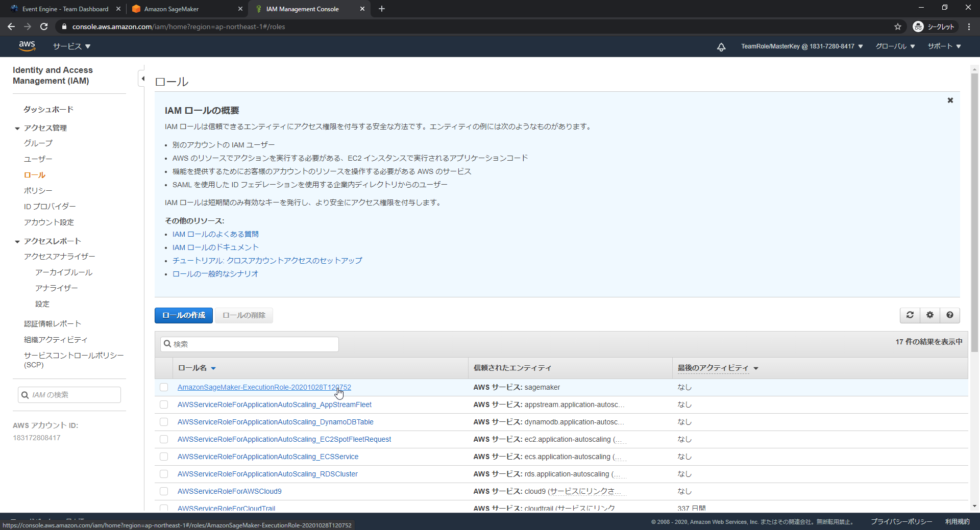The height and width of the screenshot is (530, 980).
Task: Select checkbox for AutoScaling_ECSService role
Action: click(x=164, y=457)
